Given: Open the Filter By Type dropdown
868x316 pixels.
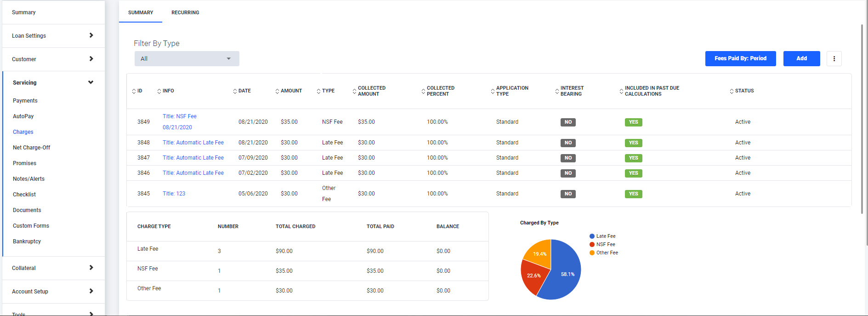Looking at the screenshot, I should (x=187, y=59).
